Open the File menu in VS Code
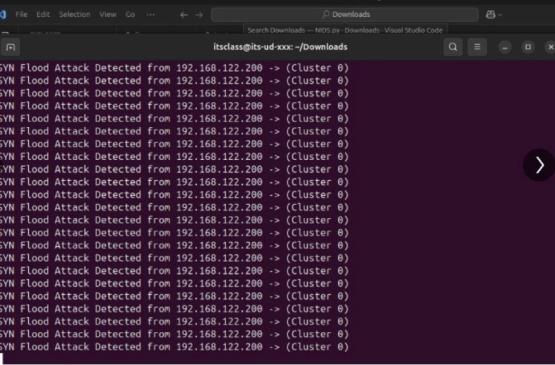The width and height of the screenshot is (555, 365). coord(21,15)
